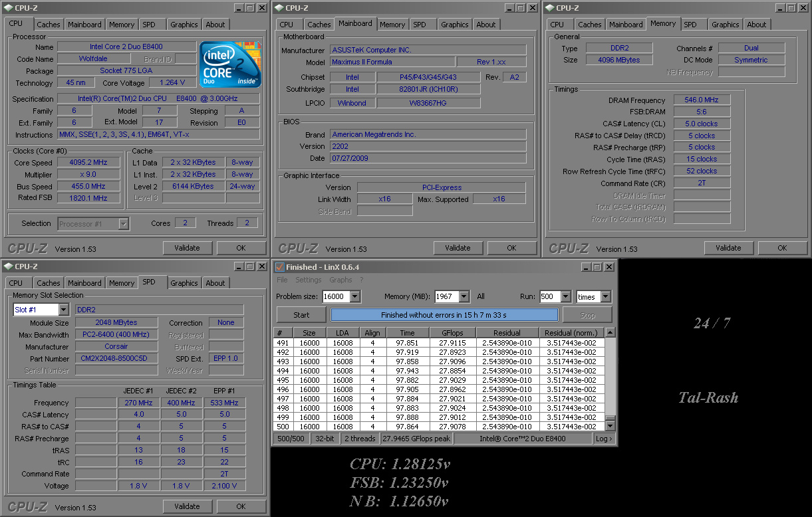The height and width of the screenshot is (517, 812).
Task: Switch to Graphics tab in CPU window
Action: 184,25
